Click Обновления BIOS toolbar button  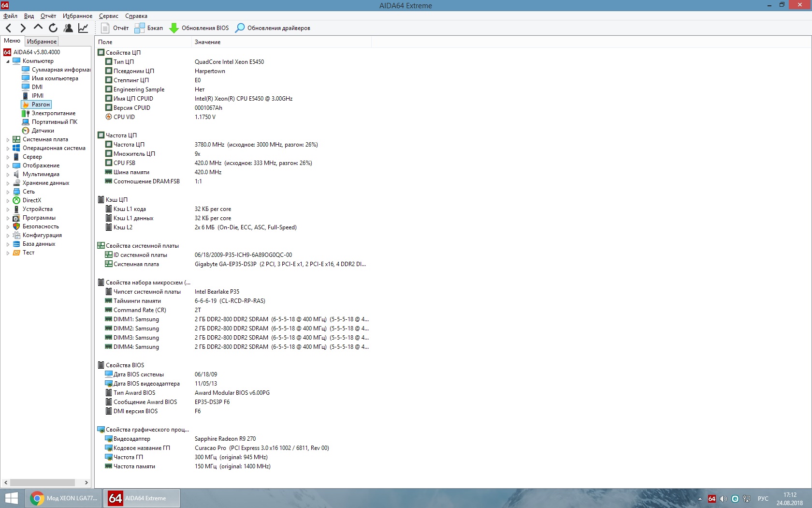[x=199, y=28]
